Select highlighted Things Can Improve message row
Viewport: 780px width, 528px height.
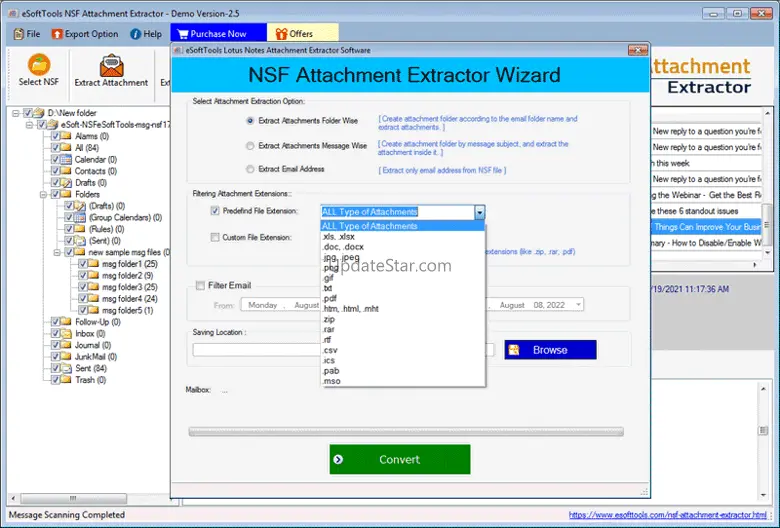pos(706,227)
